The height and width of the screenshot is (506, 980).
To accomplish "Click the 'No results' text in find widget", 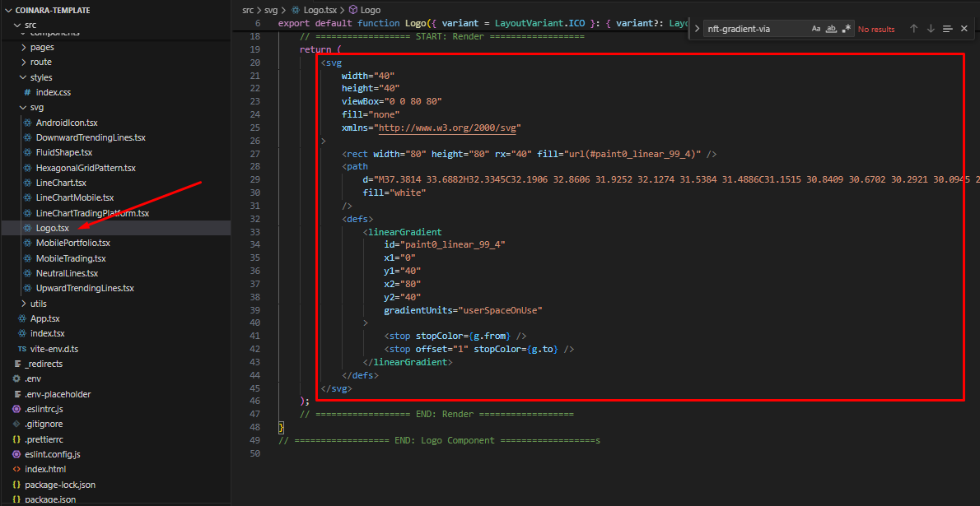I will pos(876,30).
